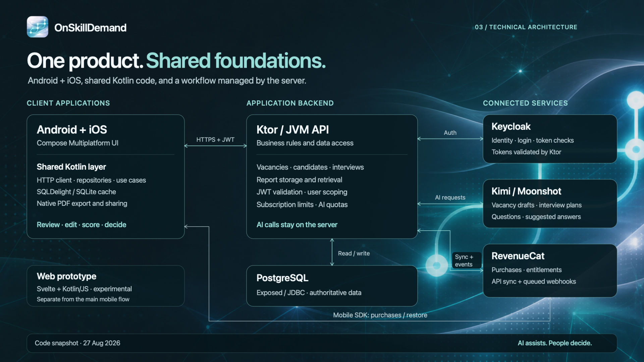The height and width of the screenshot is (362, 644).
Task: Click 'Tokens validated by Ktor' line
Action: pyautogui.click(x=526, y=152)
